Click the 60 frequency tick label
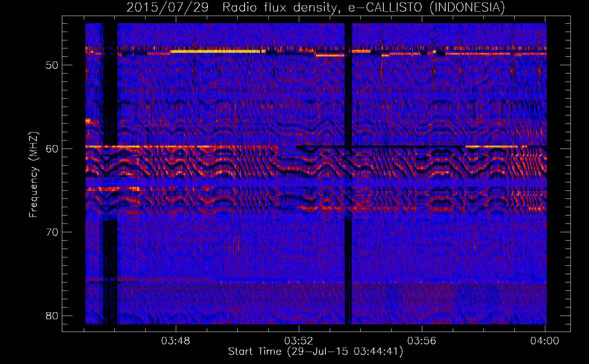The width and height of the screenshot is (589, 364). point(52,149)
